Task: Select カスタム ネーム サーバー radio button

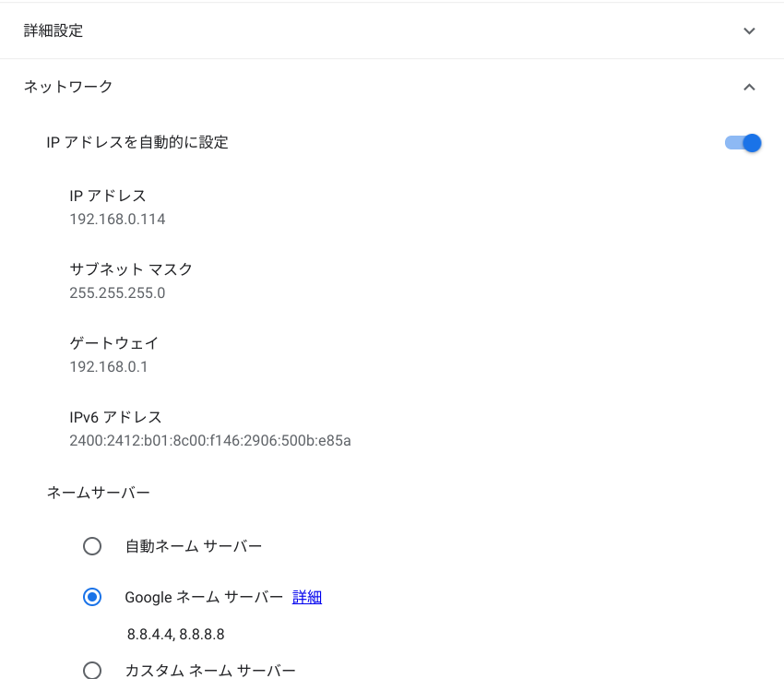Action: click(92, 670)
